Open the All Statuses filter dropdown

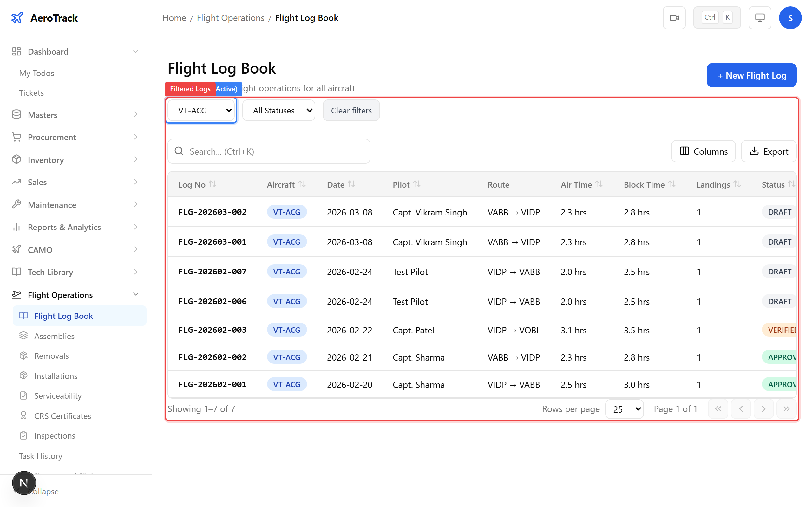278,110
